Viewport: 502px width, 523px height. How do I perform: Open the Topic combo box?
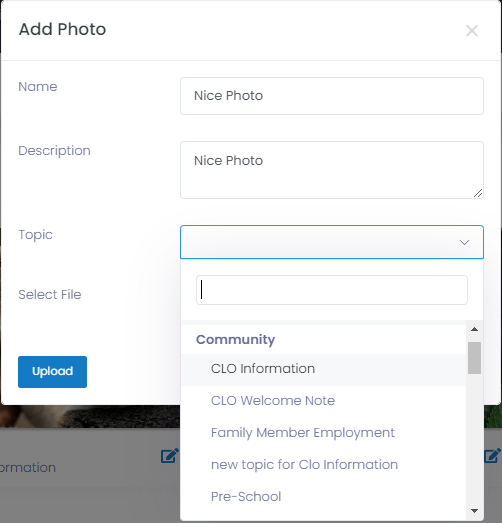click(x=332, y=242)
